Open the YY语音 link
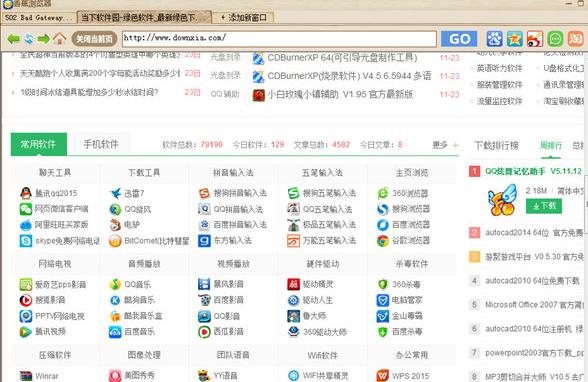The image size is (588, 382). [225, 376]
